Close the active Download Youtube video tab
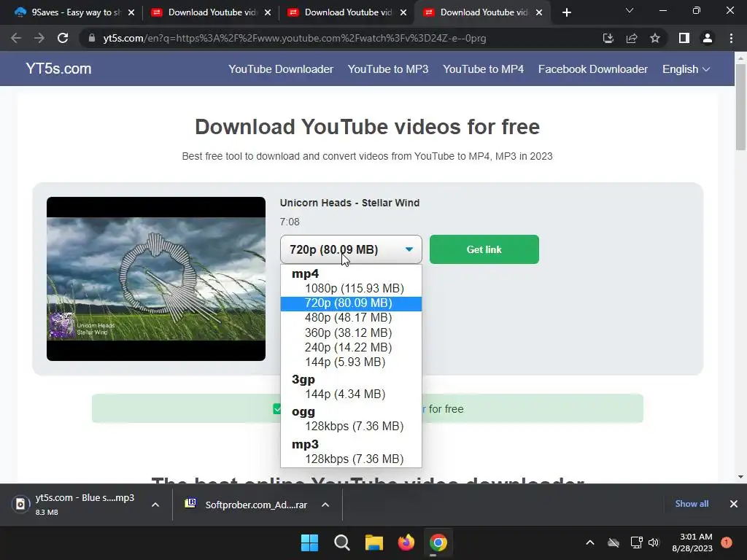The height and width of the screenshot is (560, 747). pos(539,12)
